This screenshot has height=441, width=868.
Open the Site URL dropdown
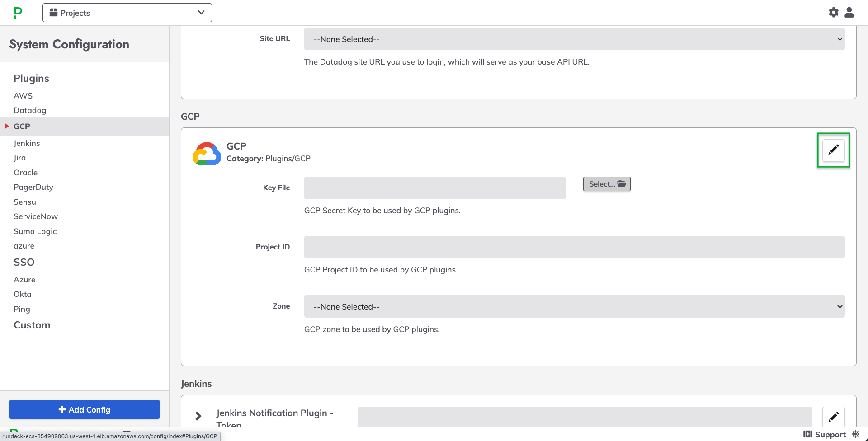pos(574,39)
